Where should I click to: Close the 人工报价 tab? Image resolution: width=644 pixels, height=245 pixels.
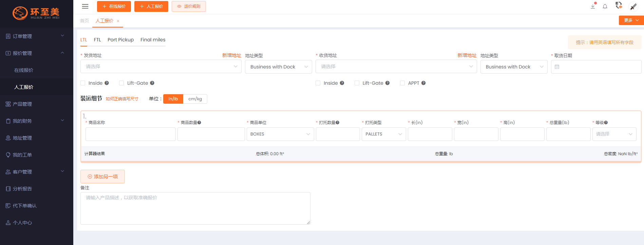coord(118,21)
